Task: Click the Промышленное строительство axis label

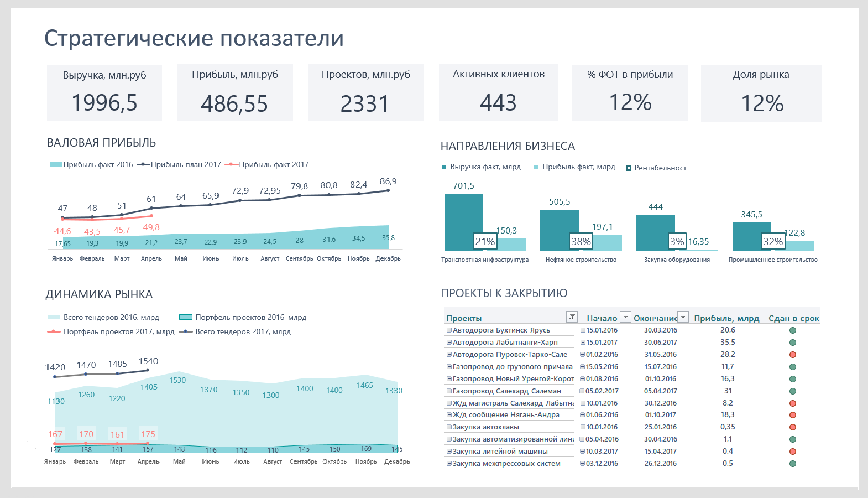Action: click(773, 260)
